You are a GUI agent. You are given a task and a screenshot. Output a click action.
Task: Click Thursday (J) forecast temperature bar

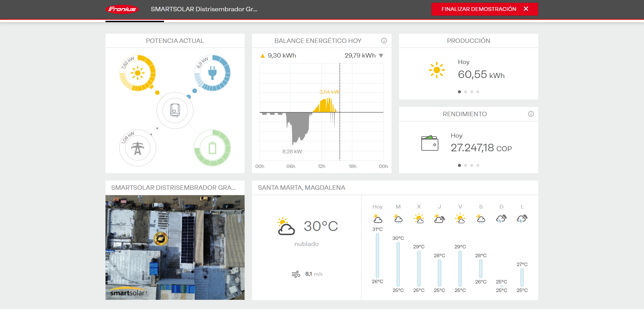pos(439,273)
